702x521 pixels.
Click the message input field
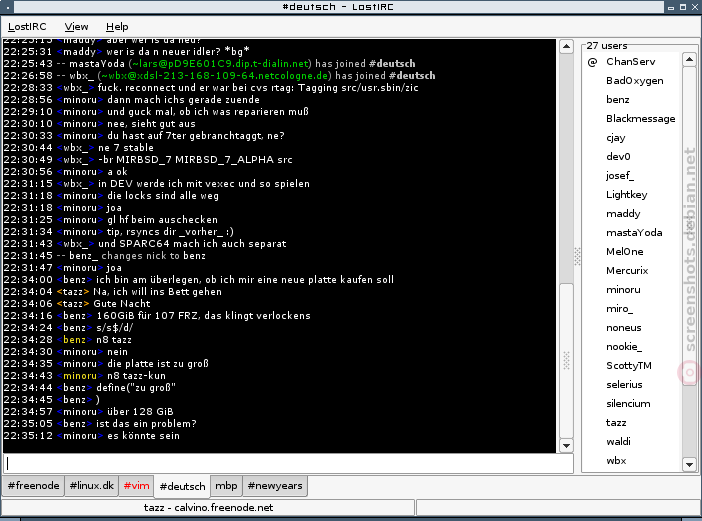point(288,463)
